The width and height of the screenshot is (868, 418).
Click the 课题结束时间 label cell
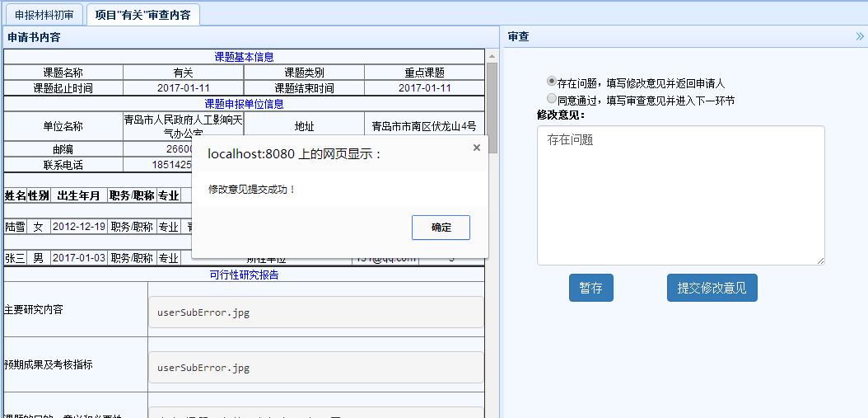pos(304,88)
